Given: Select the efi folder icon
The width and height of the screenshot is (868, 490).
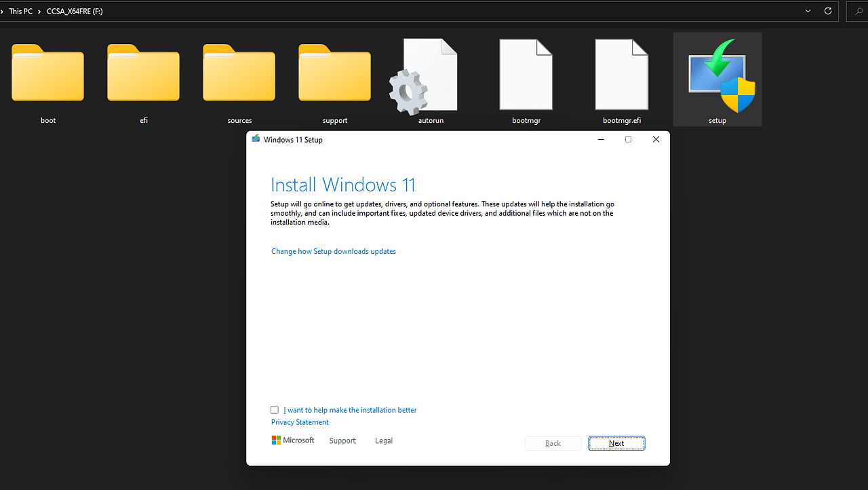Looking at the screenshot, I should [144, 73].
